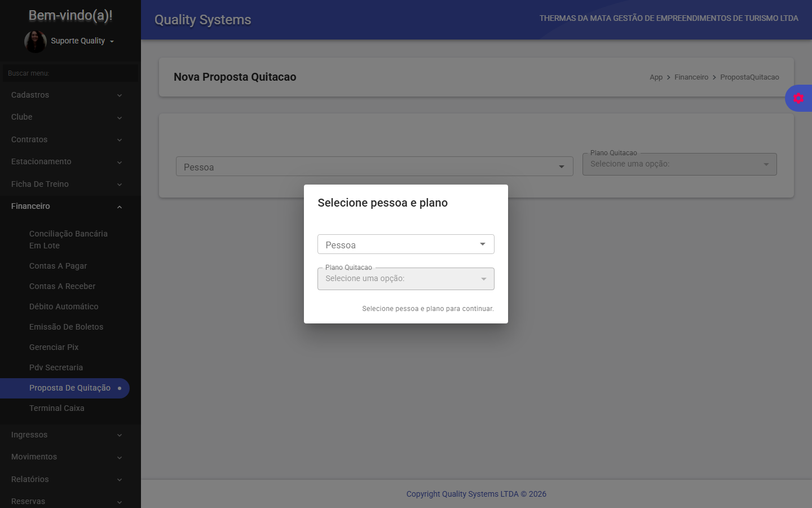Open Contas A Receber menu item

click(63, 286)
